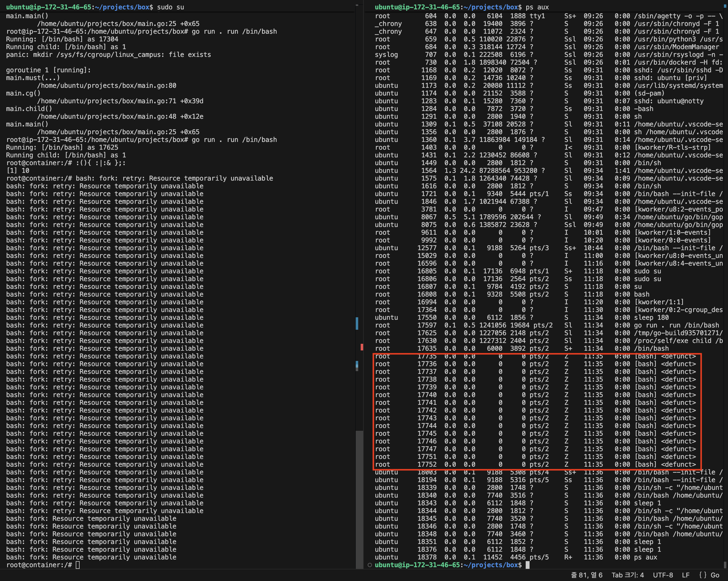Change the LF end-of-line sequence
Screen dimensions: 728x581
(685, 575)
